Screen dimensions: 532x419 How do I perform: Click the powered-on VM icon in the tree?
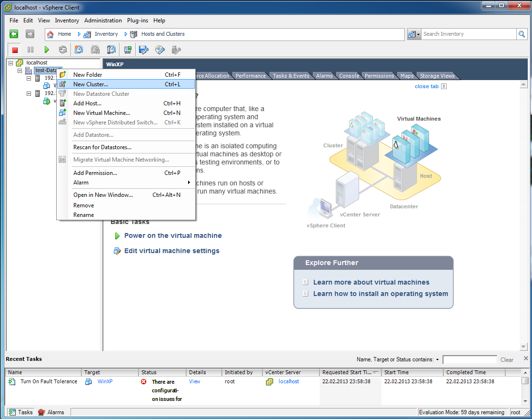[x=47, y=101]
